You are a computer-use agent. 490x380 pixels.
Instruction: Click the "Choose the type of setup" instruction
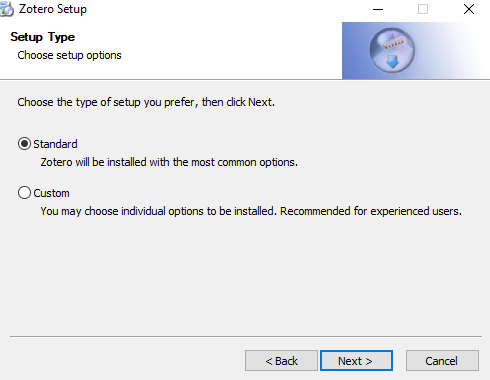[146, 102]
